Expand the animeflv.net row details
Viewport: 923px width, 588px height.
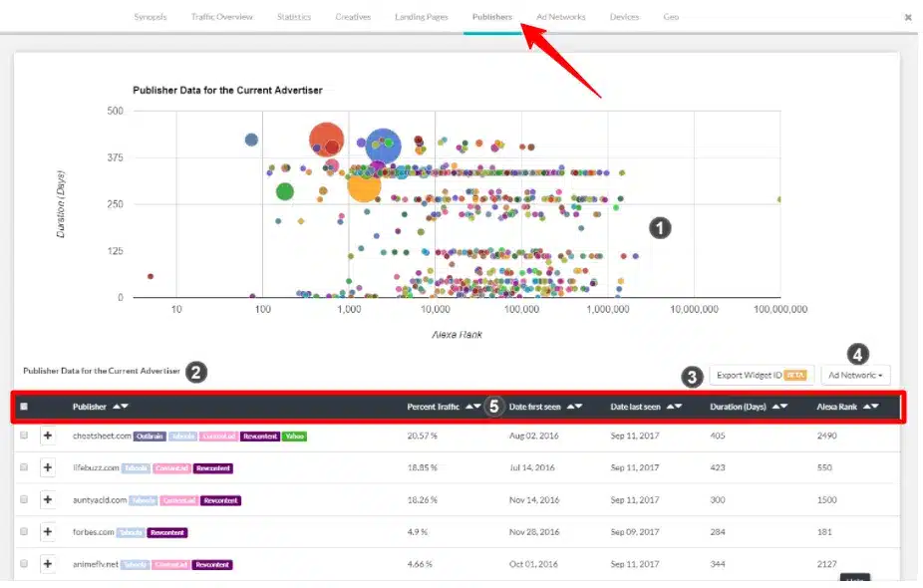(48, 564)
